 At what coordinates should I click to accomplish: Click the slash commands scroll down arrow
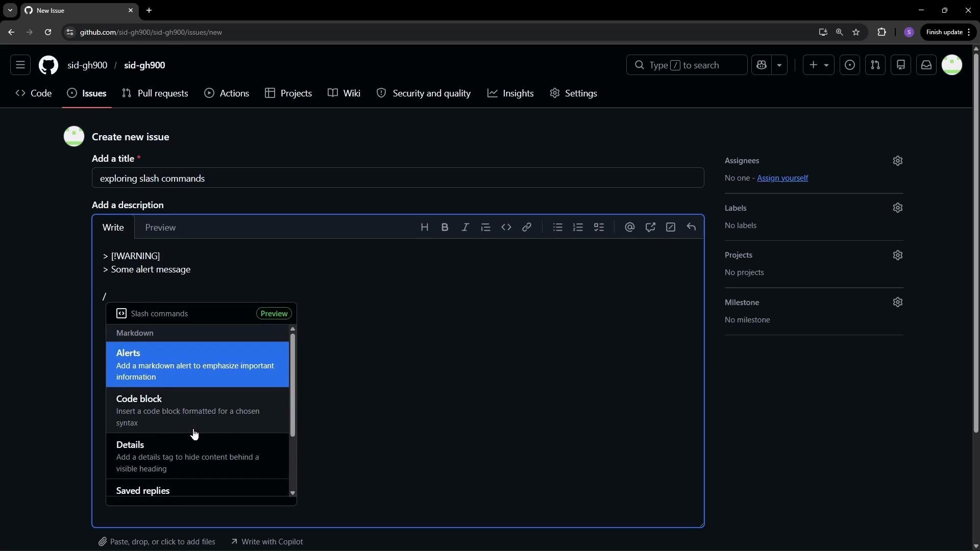292,493
